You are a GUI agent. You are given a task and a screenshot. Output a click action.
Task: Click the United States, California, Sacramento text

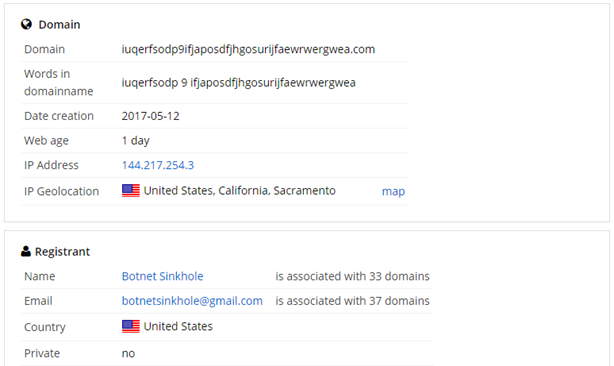click(240, 191)
